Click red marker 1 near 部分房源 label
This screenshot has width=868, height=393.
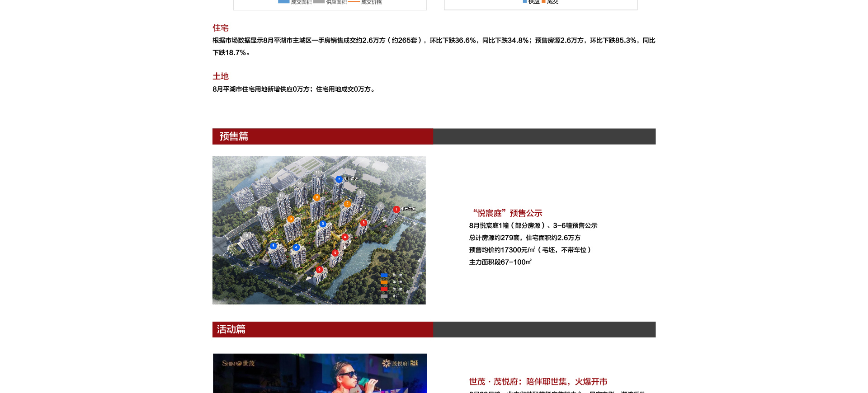[396, 209]
